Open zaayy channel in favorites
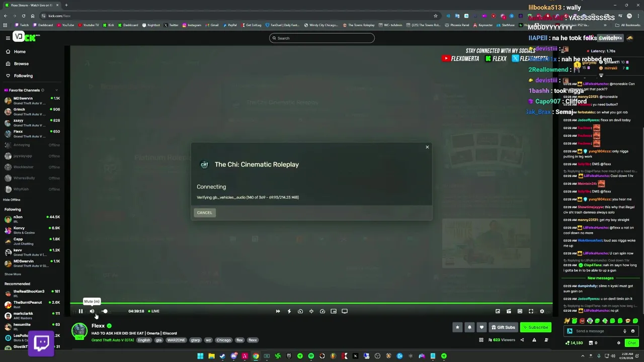 coord(32,123)
